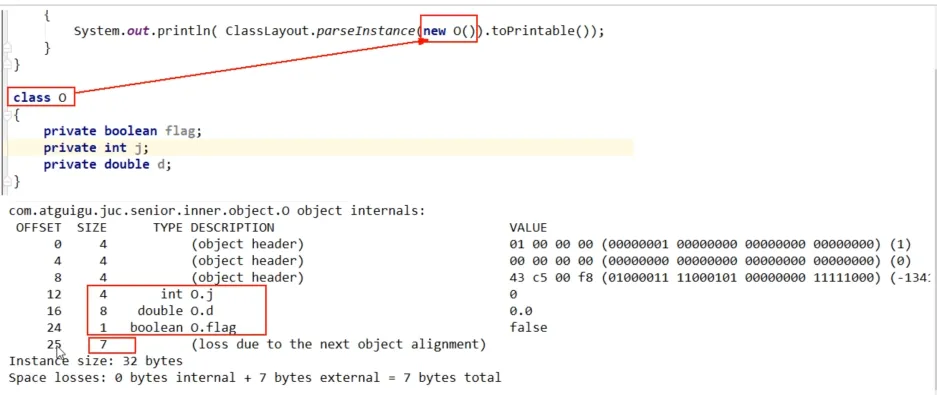The width and height of the screenshot is (937, 395).
Task: Click the 'toPrintable()' method call
Action: pyautogui.click(x=544, y=31)
